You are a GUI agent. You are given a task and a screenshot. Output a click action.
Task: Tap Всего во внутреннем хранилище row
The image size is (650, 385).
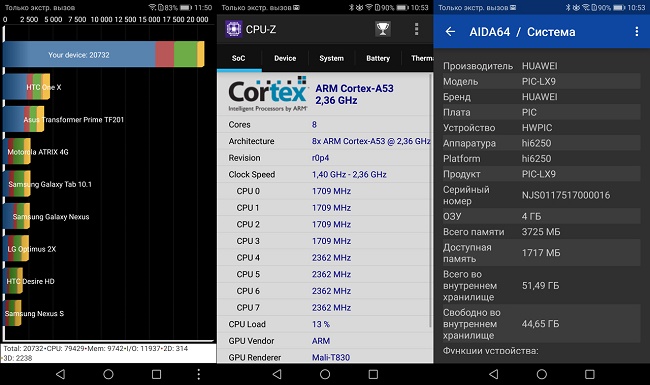tap(541, 286)
